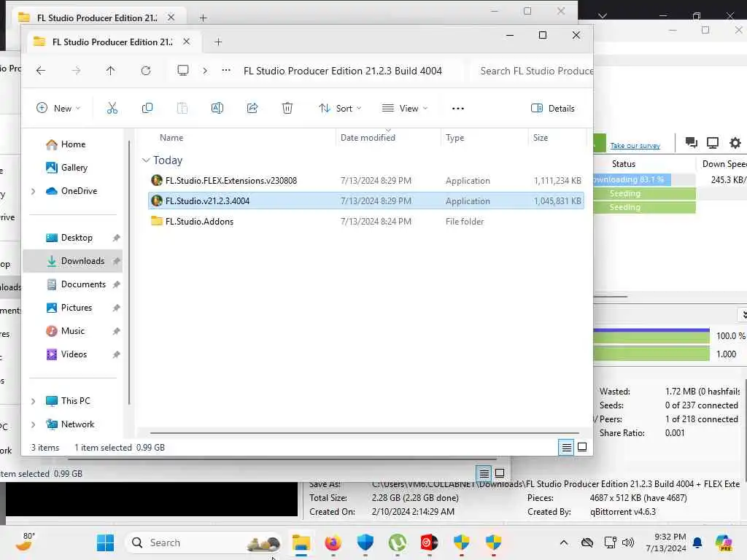Open the See more ellipsis in toolbar

click(458, 109)
